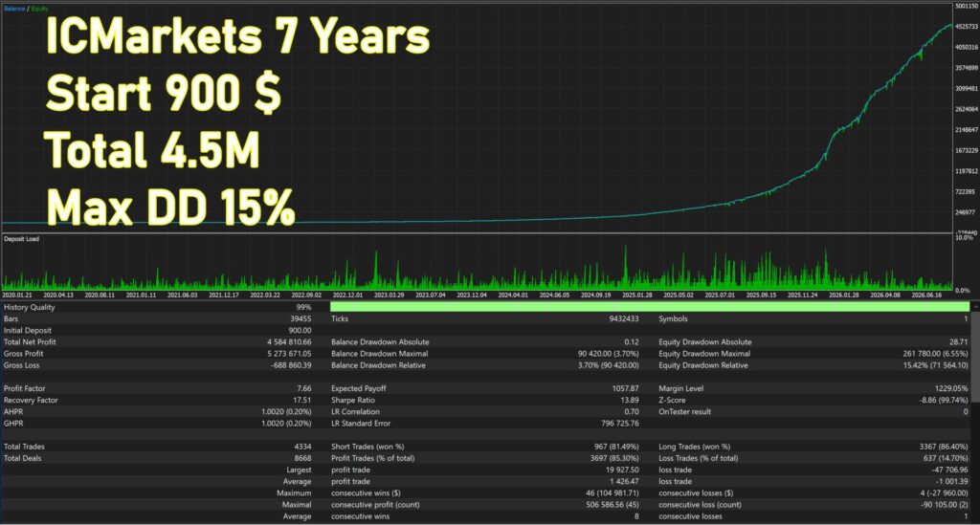Select the consecutive loss value '-90 105.00 (2)'
The height and width of the screenshot is (525, 980).
pyautogui.click(x=945, y=505)
